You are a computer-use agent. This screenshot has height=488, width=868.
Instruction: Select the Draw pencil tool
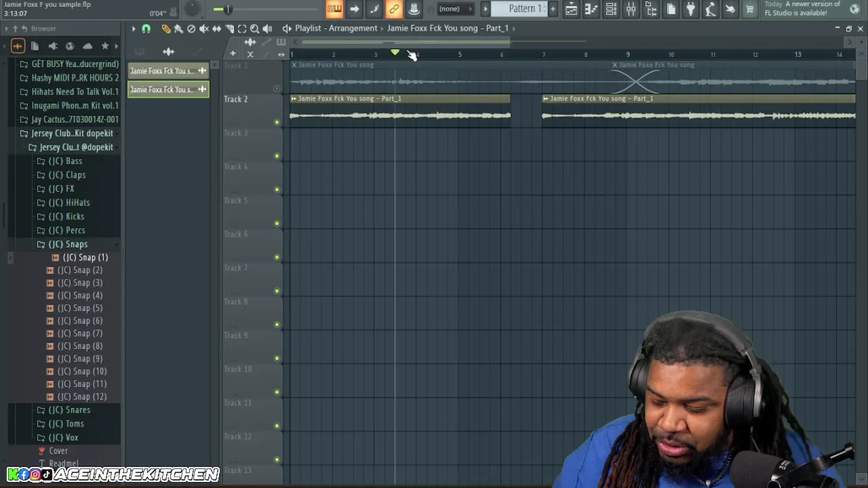pyautogui.click(x=166, y=28)
